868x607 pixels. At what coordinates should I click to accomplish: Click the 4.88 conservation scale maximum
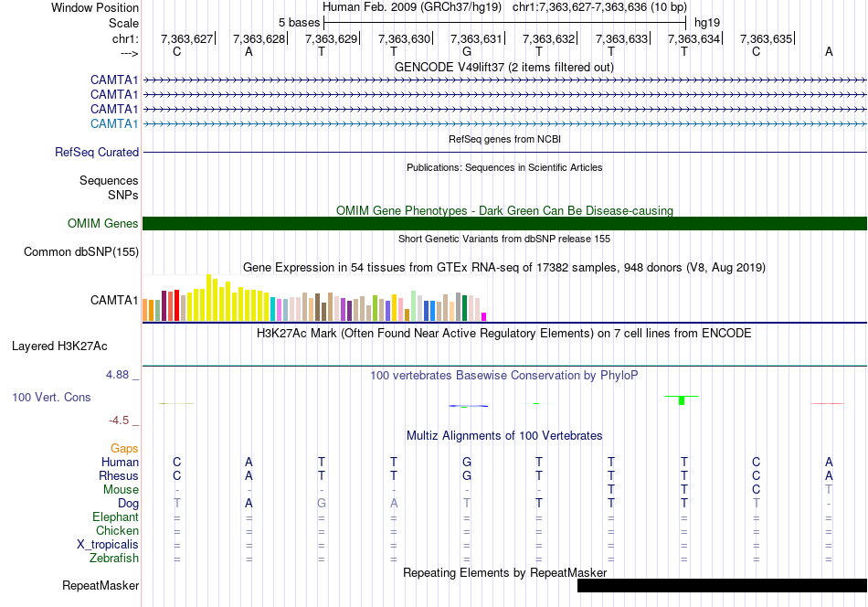pos(117,375)
